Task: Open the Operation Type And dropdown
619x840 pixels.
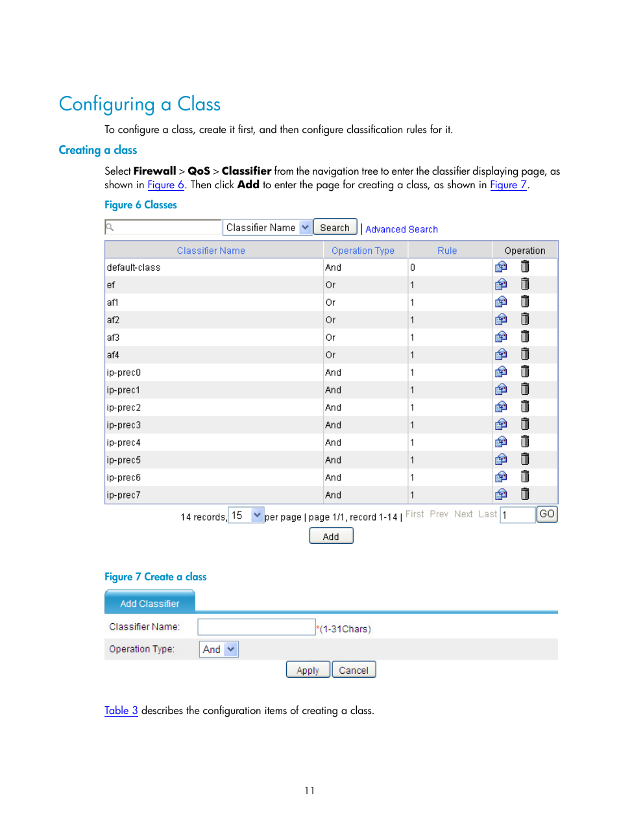Action: tap(219, 649)
